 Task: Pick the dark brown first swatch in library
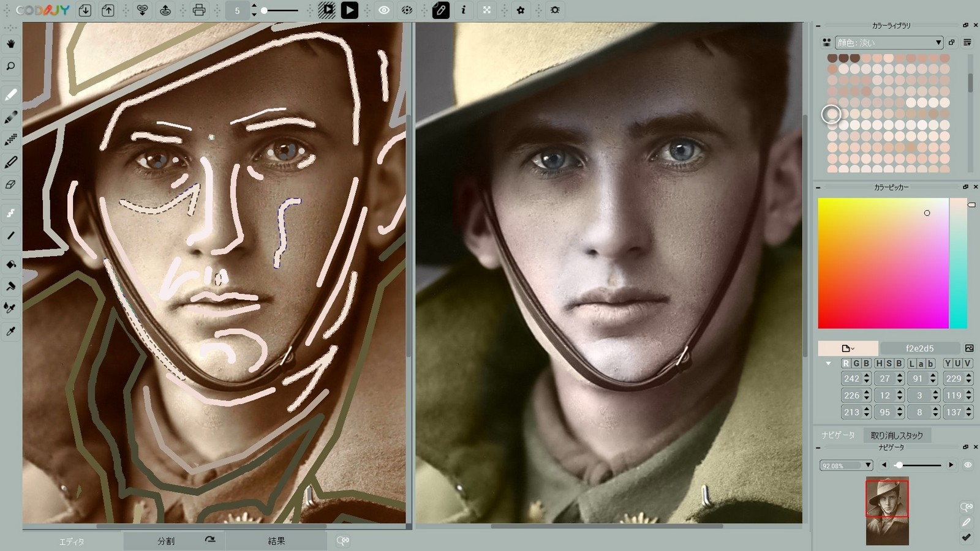(832, 58)
